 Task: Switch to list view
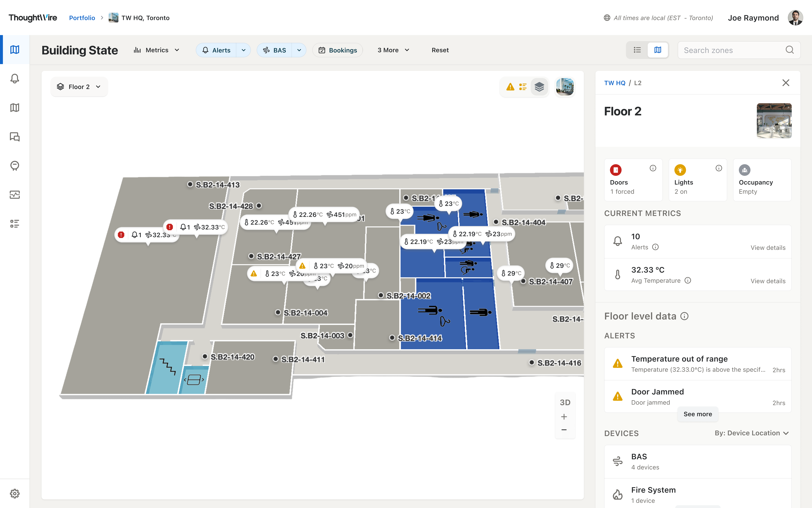[x=637, y=50]
